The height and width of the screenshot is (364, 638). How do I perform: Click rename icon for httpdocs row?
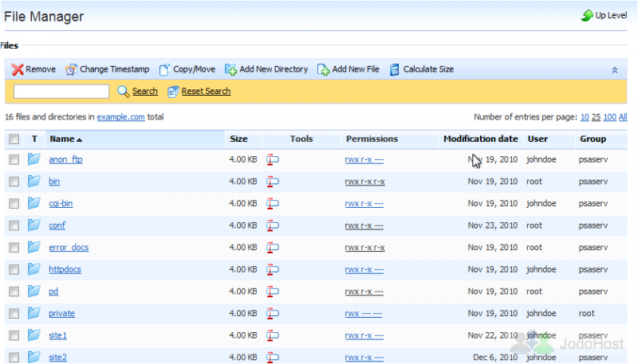click(x=272, y=269)
